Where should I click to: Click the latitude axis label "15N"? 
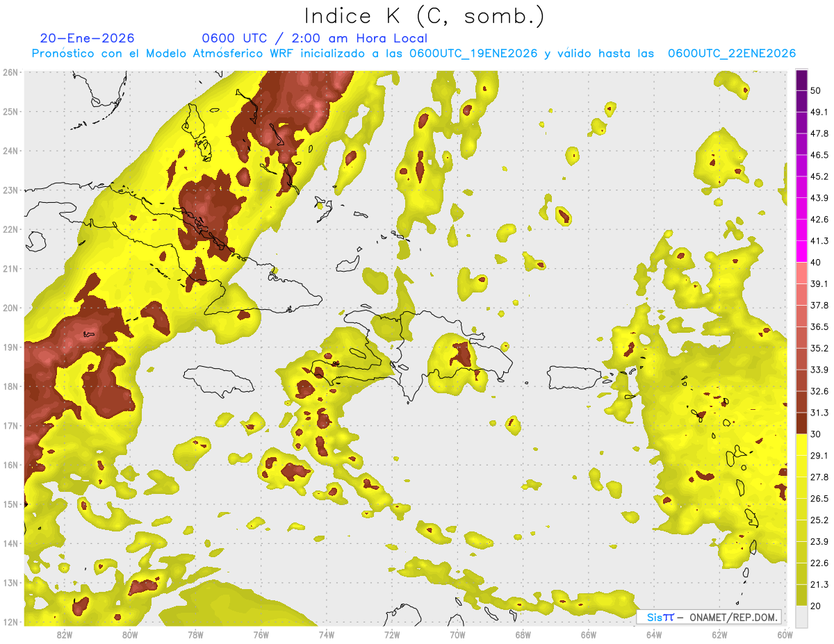tap(10, 504)
